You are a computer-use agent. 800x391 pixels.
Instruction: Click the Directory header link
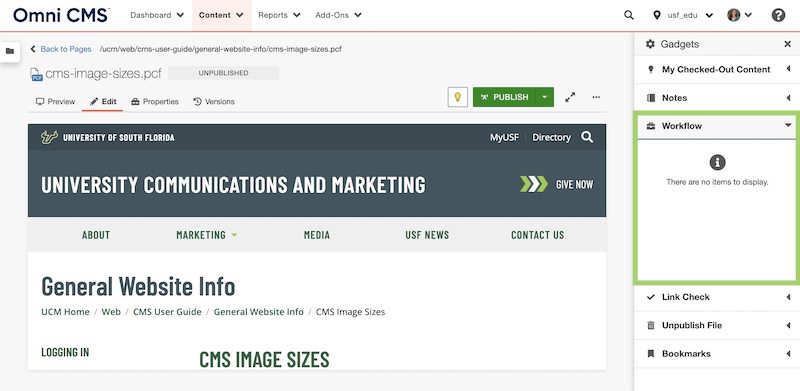click(552, 137)
